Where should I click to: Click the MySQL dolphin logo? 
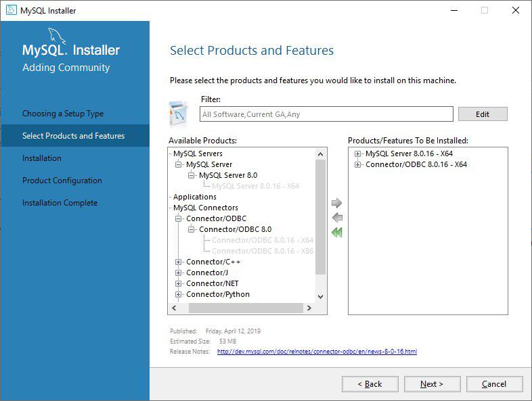point(57,37)
